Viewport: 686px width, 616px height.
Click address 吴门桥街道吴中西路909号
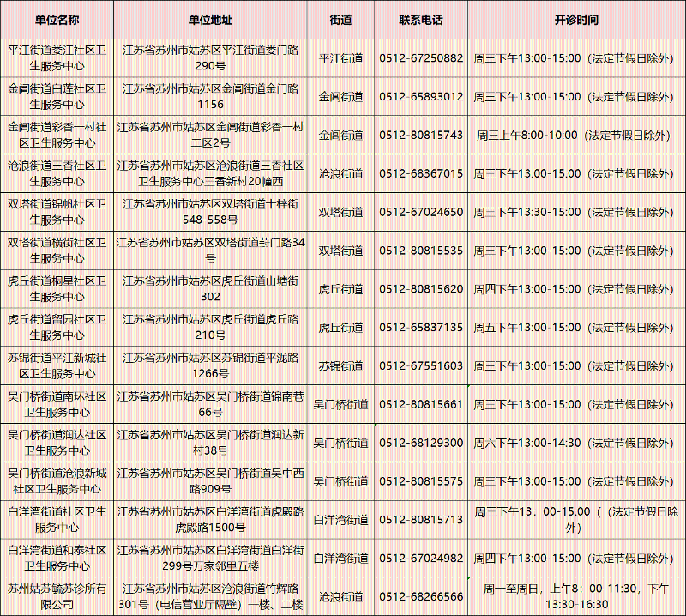[210, 481]
